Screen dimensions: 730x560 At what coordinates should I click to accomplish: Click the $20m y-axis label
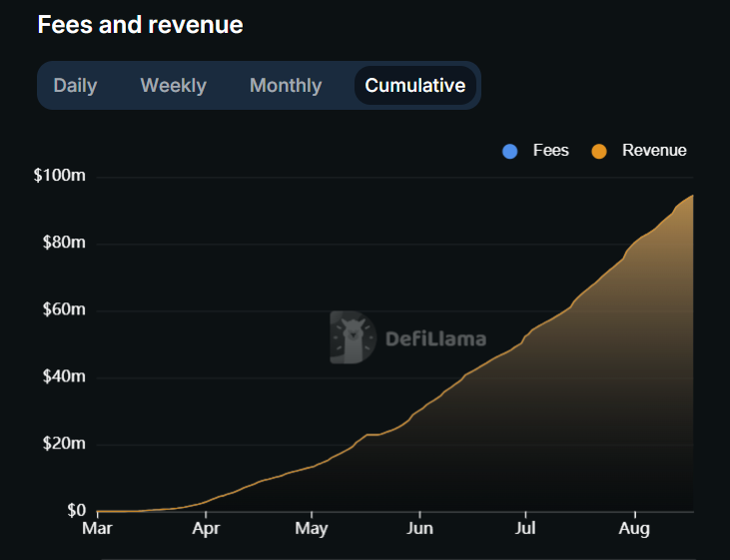[63, 444]
